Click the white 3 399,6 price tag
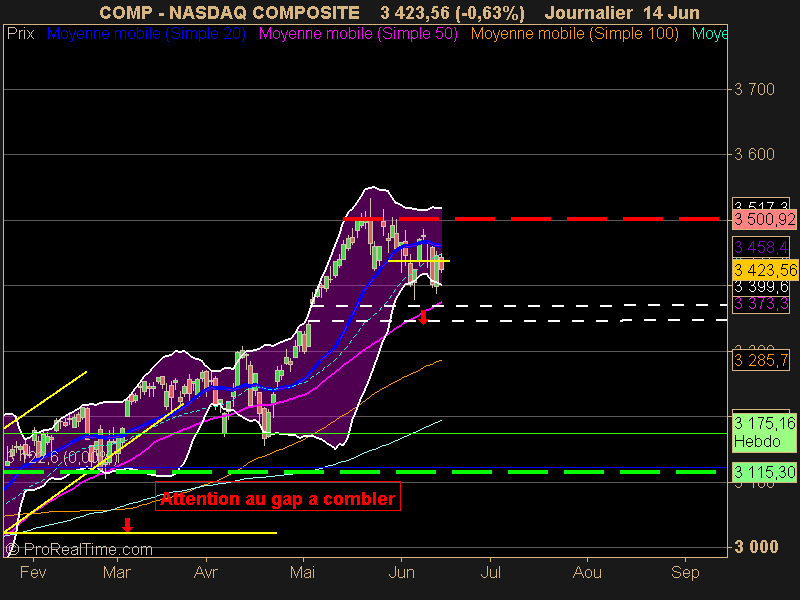Viewport: 800px width, 600px height. pyautogui.click(x=761, y=287)
